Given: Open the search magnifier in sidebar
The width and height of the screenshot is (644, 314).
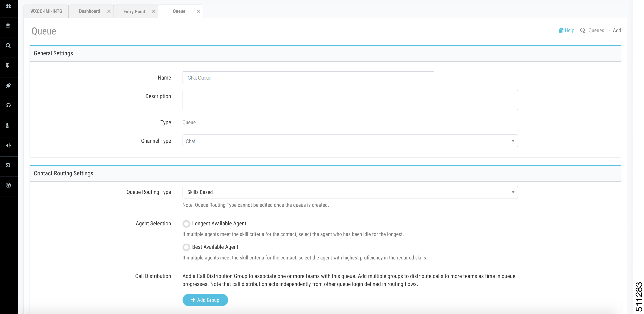Looking at the screenshot, I should (x=8, y=46).
